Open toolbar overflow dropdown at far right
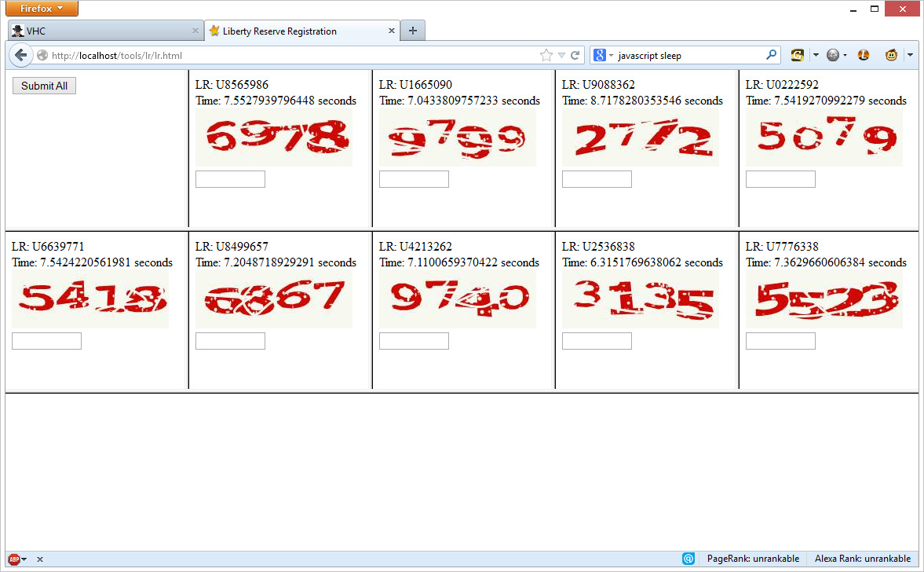 point(910,56)
